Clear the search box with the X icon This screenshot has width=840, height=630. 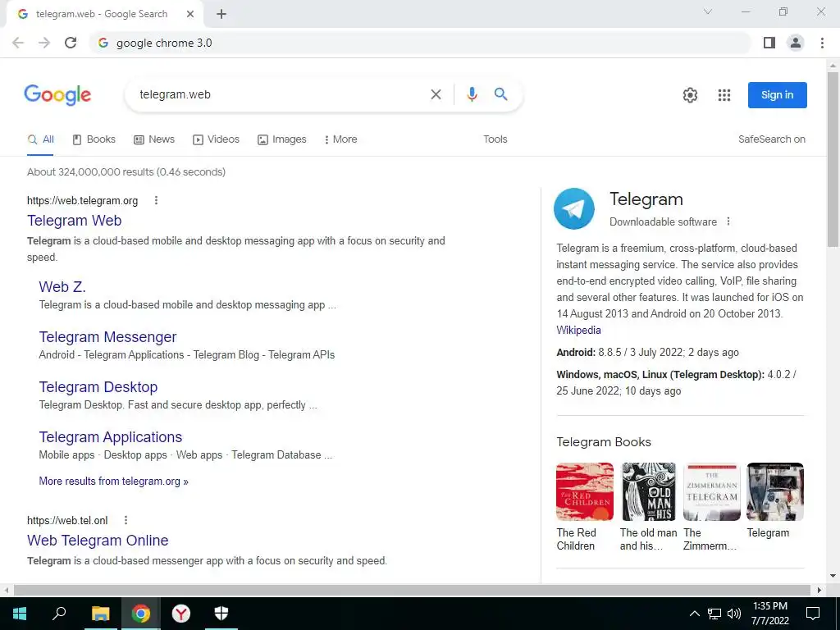click(436, 95)
